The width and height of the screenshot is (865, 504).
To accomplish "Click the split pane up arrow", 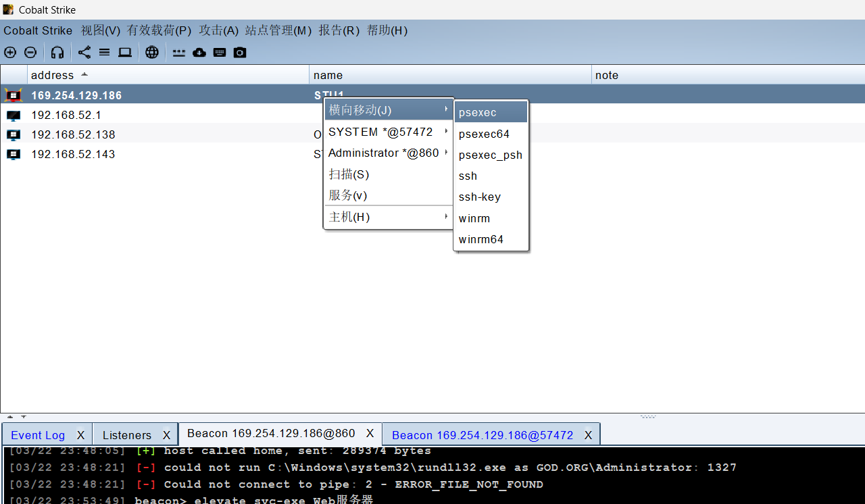I will [10, 417].
